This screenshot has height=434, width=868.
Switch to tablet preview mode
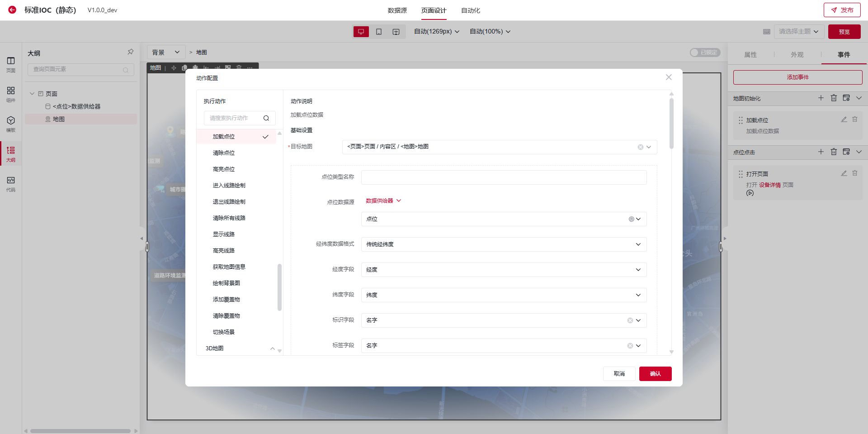[x=379, y=32]
